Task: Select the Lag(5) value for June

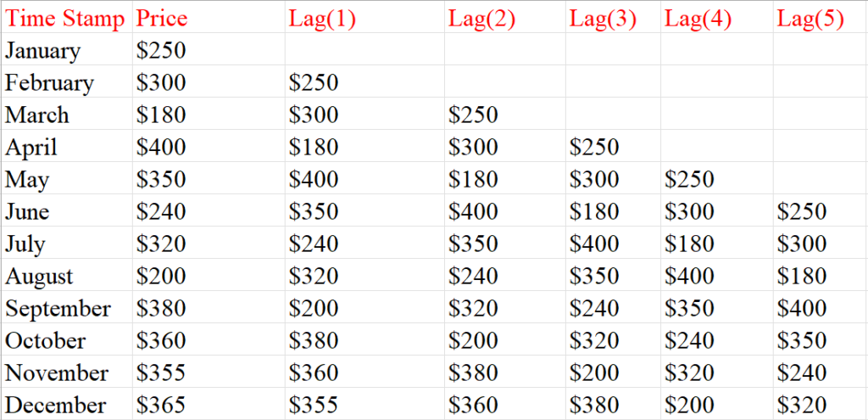Action: click(801, 212)
